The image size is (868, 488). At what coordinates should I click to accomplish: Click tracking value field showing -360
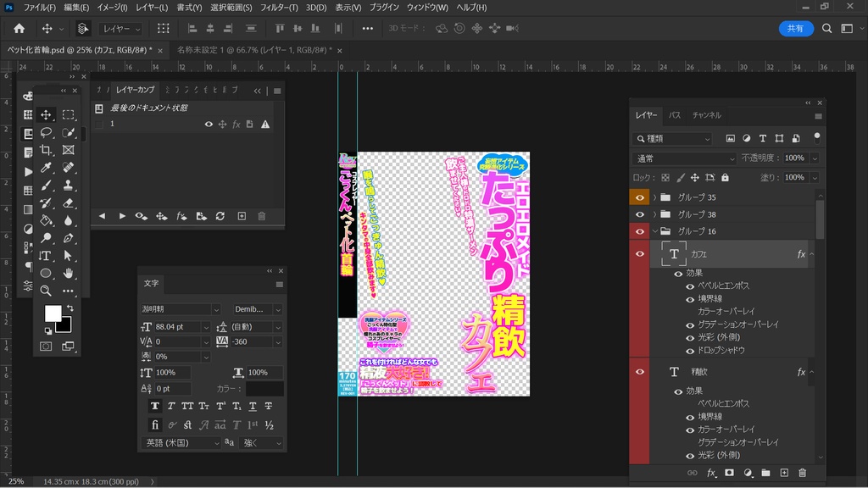coord(251,342)
